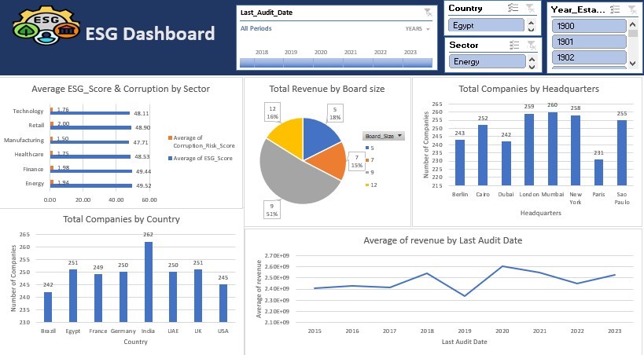Clear the Year_Established slicer filter
The image size is (644, 355).
(x=632, y=9)
